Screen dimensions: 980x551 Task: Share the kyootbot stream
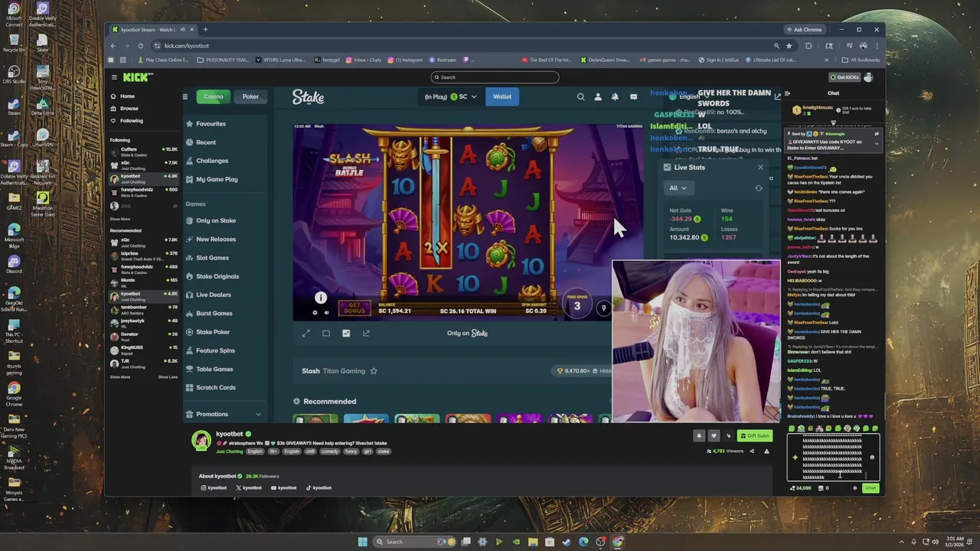(751, 452)
